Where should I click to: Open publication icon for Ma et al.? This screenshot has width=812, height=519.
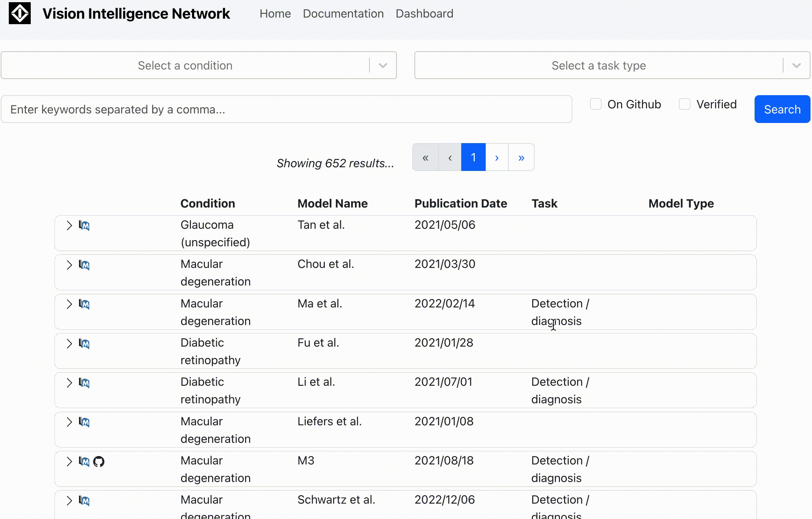tap(84, 304)
